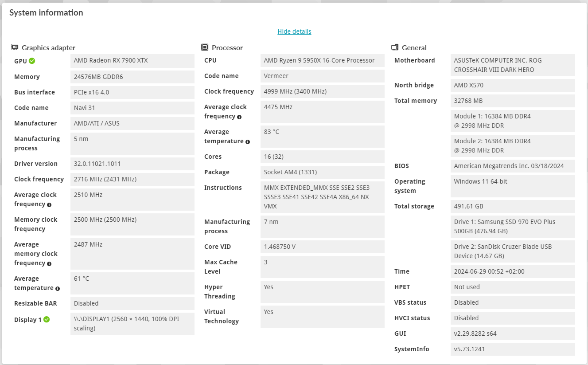
Task: Click the Navi 31 code name value
Action: (x=132, y=108)
